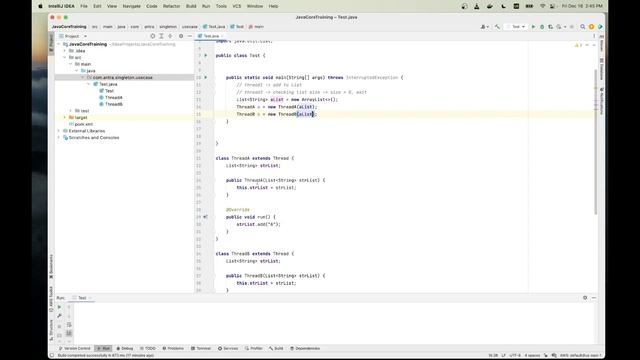Screen dimensions: 640x360
Task: Open the warnings inspection indicator
Action: point(579,45)
